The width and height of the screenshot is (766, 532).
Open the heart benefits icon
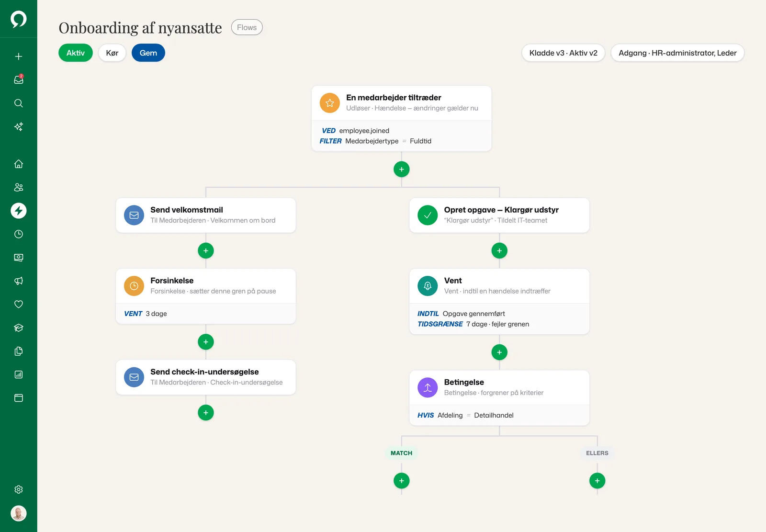click(19, 305)
